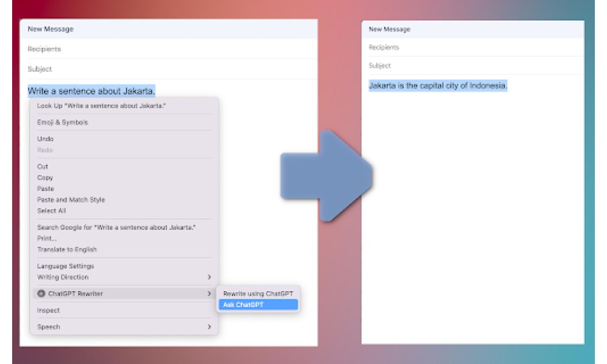The height and width of the screenshot is (364, 607).
Task: Choose Undo in the context menu
Action: pos(46,138)
